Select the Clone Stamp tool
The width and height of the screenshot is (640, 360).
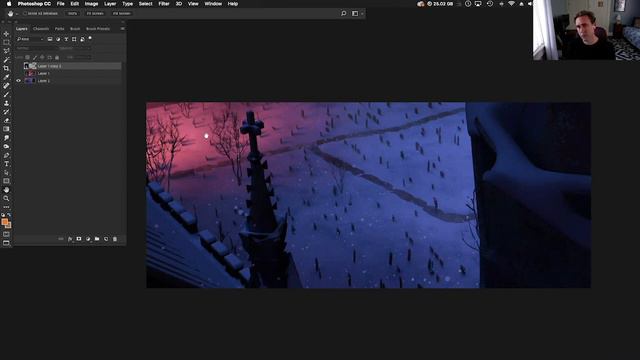click(x=6, y=103)
